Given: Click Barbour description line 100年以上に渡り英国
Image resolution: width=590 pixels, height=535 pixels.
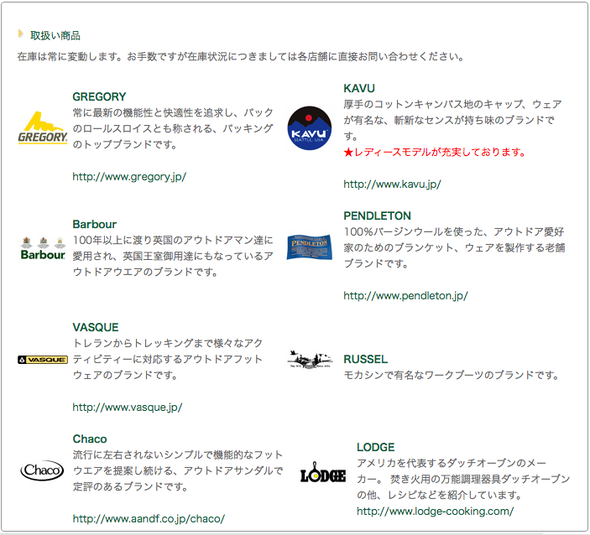Looking at the screenshot, I should click(x=173, y=240).
